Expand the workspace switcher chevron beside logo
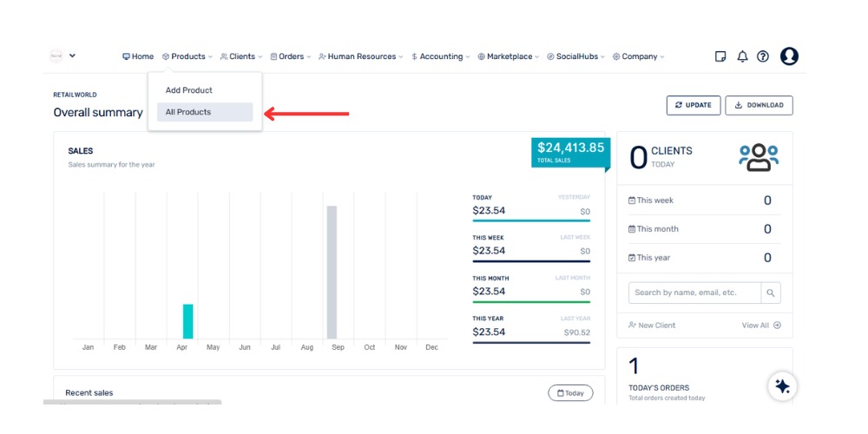 [x=73, y=56]
